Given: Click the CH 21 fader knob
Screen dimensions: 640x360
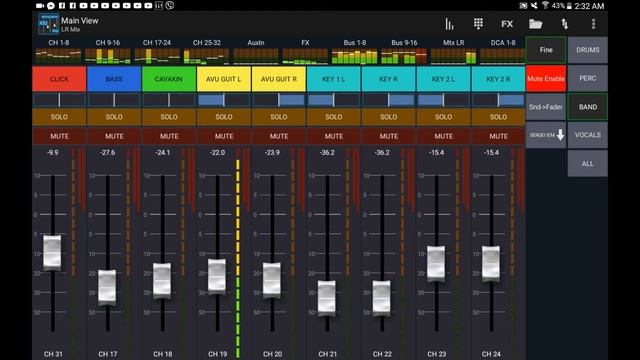Looking at the screenshot, I should (x=327, y=298).
